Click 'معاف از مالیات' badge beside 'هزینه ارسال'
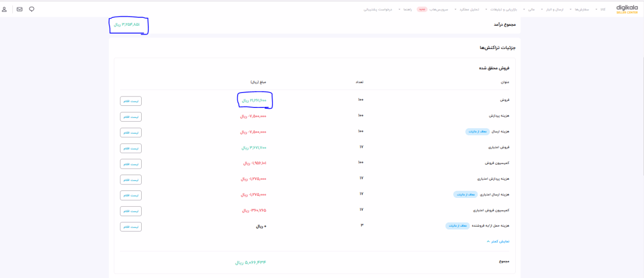 point(478,132)
